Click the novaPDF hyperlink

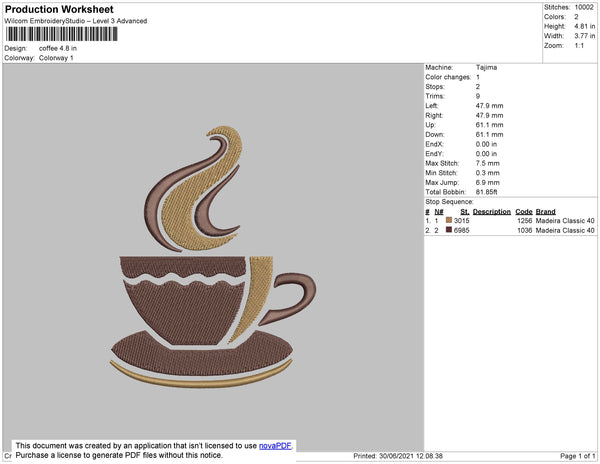[275, 446]
